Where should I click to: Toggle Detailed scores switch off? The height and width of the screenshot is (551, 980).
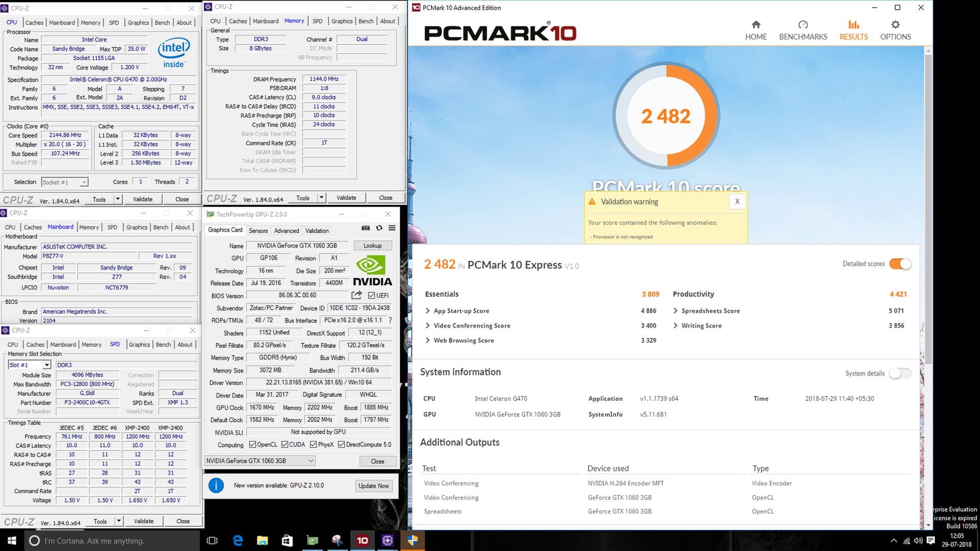coord(900,264)
